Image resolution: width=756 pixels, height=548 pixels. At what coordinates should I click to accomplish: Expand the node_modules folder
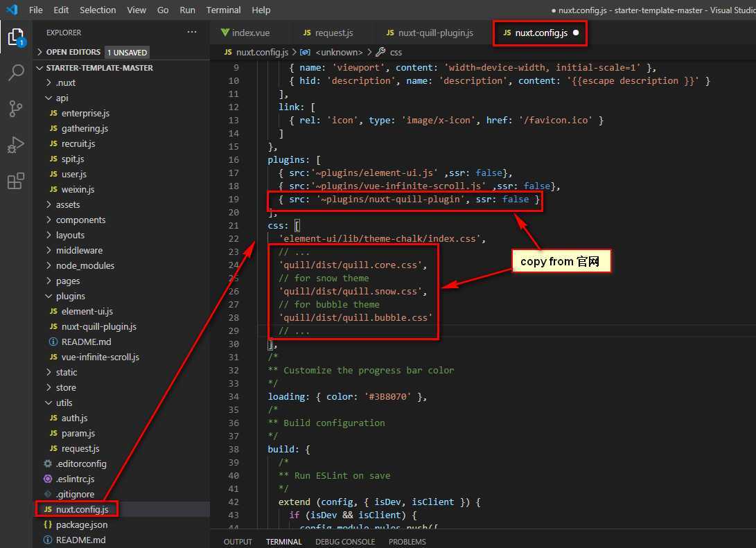click(49, 265)
